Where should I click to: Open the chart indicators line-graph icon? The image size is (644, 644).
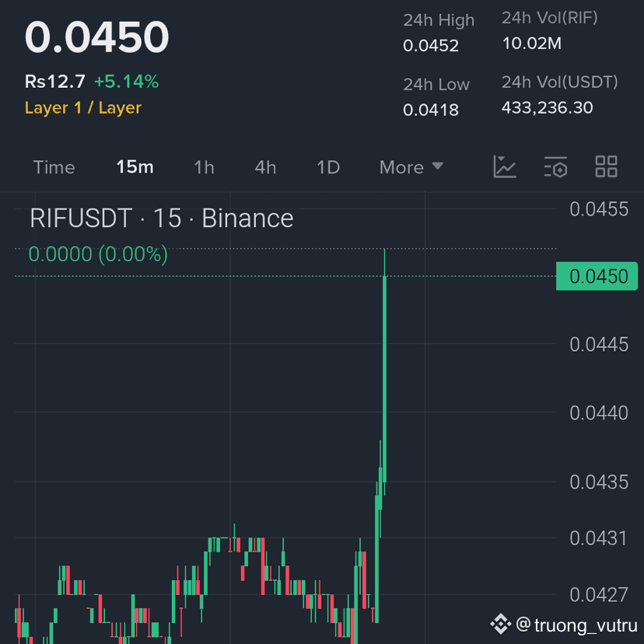(x=504, y=167)
